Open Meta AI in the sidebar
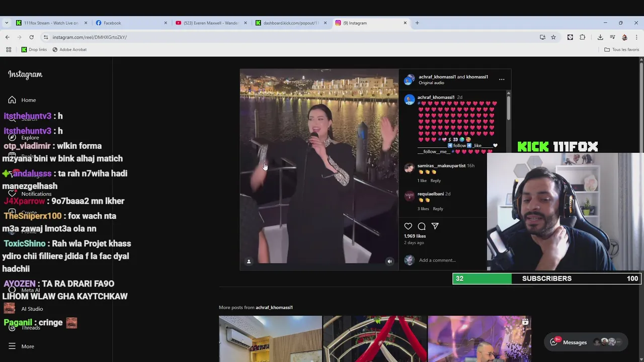 point(24,290)
